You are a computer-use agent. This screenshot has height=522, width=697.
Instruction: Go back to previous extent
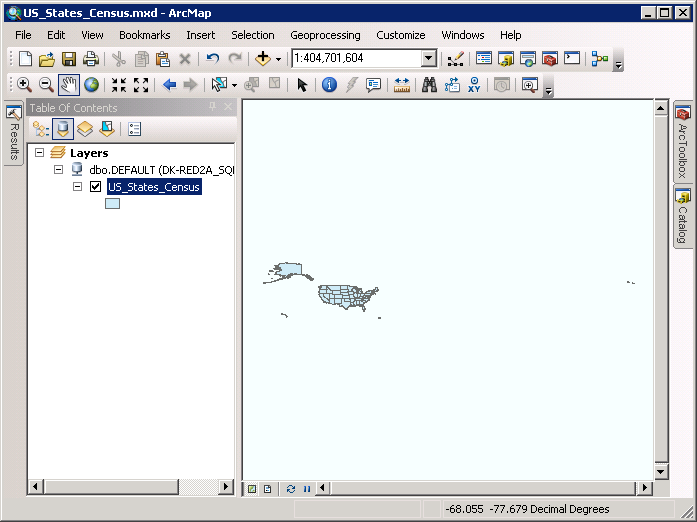tap(169, 84)
